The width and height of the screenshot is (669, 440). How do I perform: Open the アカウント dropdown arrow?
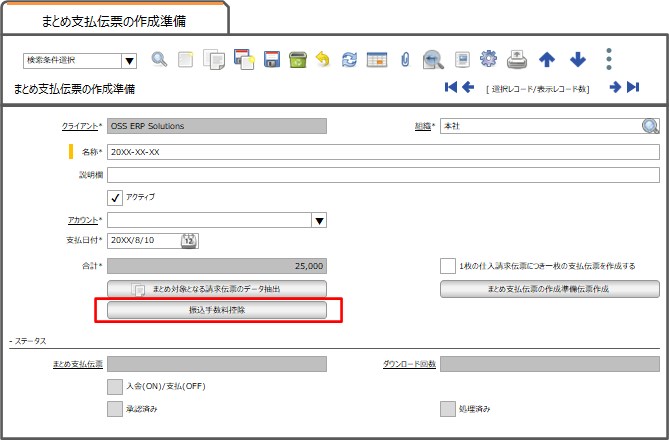click(x=319, y=220)
